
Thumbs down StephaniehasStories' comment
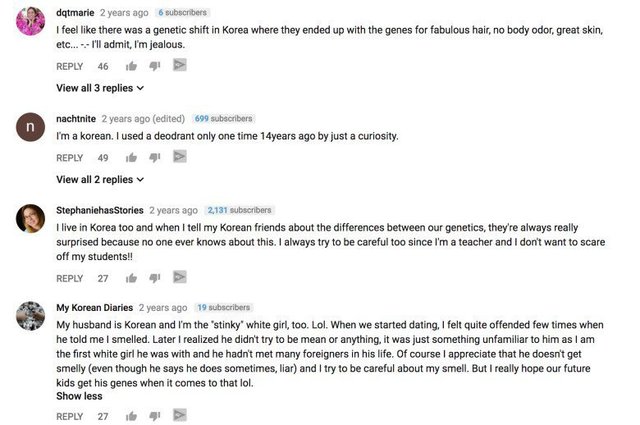pos(155,278)
